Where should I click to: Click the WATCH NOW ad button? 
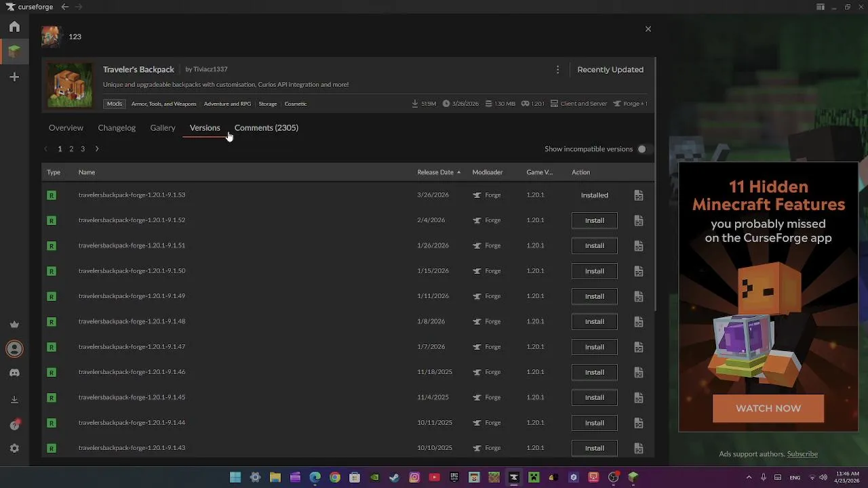768,409
